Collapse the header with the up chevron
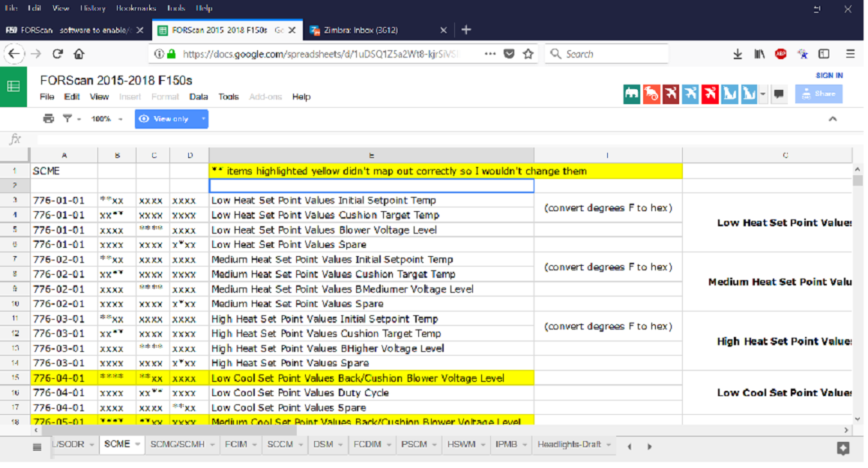The image size is (868, 468). 832,119
